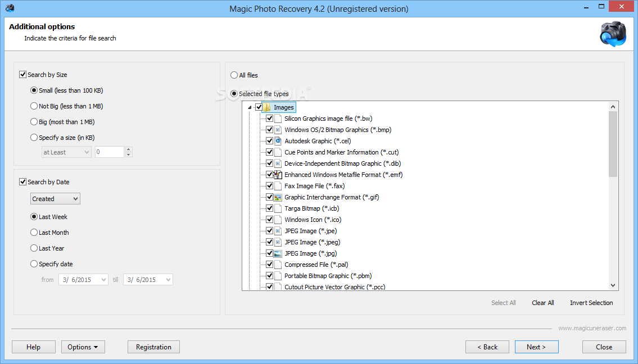The height and width of the screenshot is (364, 638).
Task: Click the JPEG Image .jpeg file icon
Action: (x=278, y=242)
